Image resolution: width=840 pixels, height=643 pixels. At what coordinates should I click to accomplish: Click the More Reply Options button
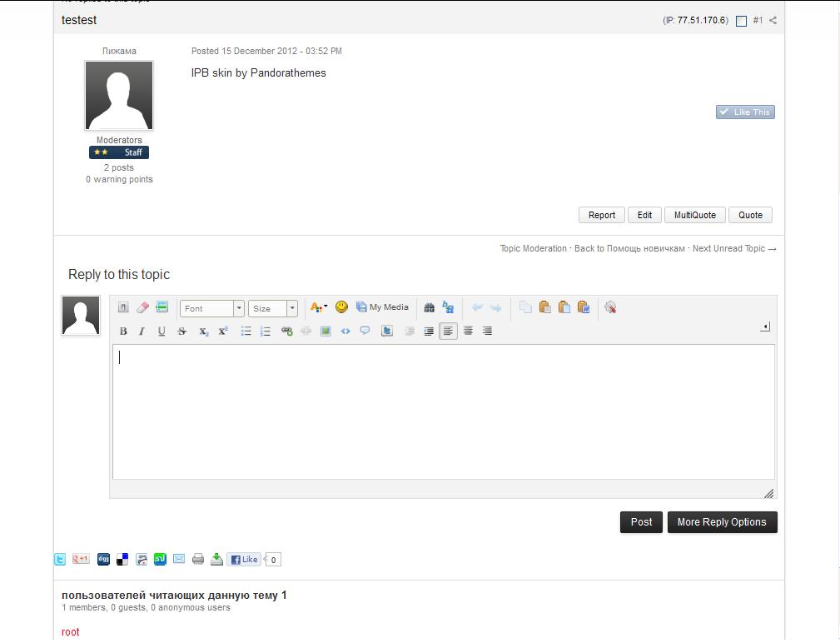click(722, 522)
